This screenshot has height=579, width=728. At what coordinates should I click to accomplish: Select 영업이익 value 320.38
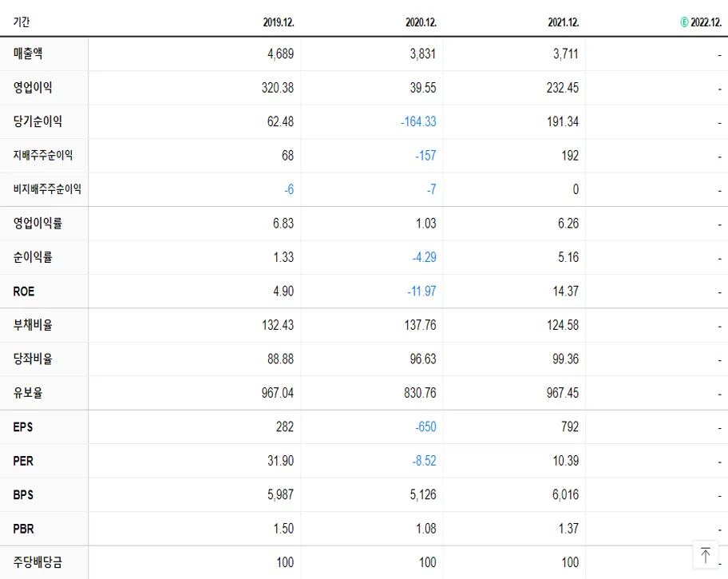(x=278, y=88)
